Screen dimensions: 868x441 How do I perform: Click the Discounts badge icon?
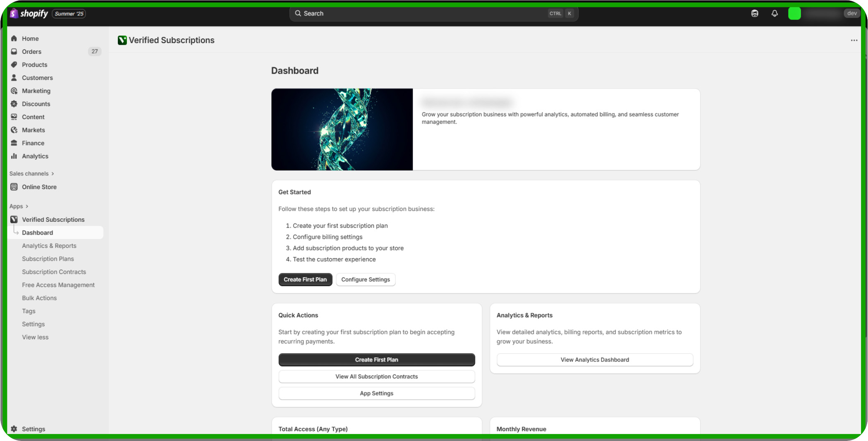(14, 104)
